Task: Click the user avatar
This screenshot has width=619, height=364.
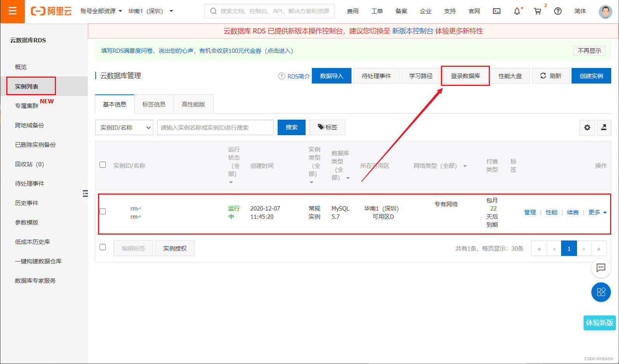Action: tap(605, 12)
